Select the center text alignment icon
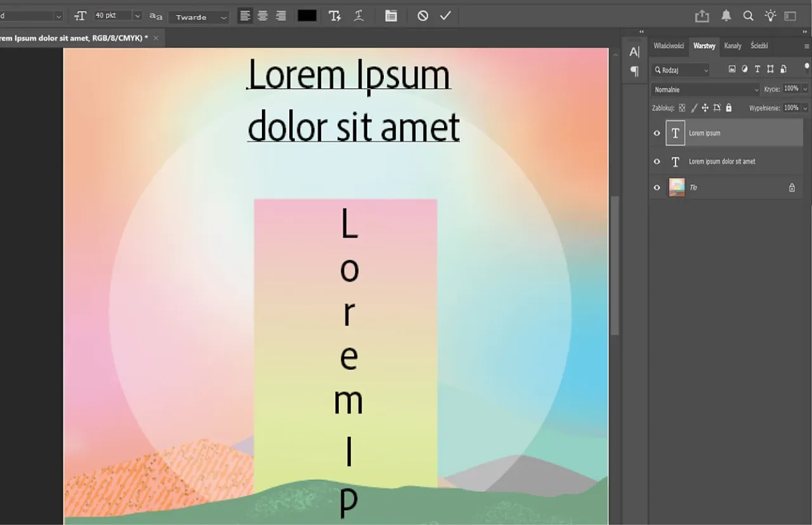The image size is (812, 525). [263, 15]
